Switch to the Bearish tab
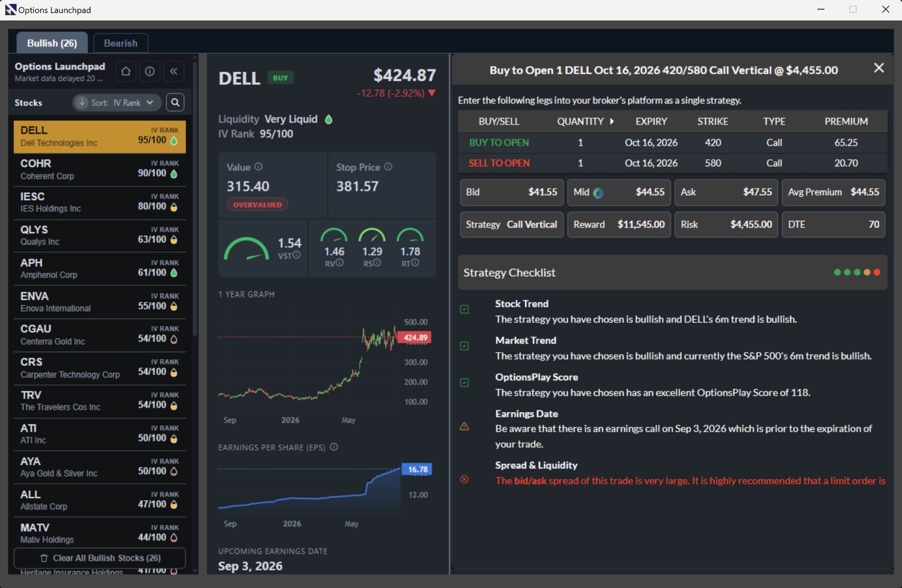This screenshot has height=588, width=902. coord(120,43)
